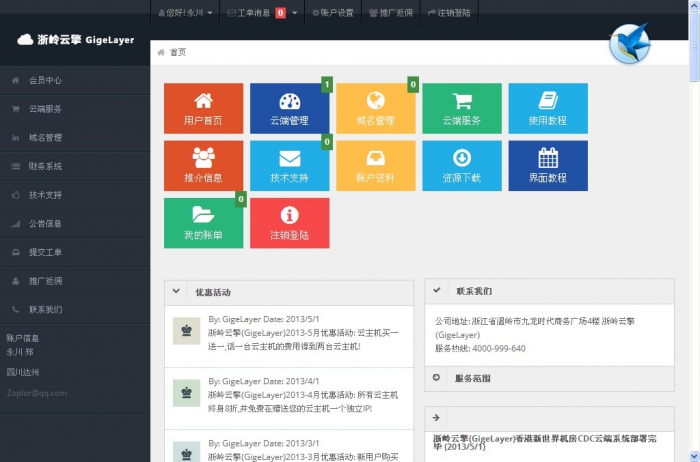
Task: Collapse the 优惠活动 panel chevron
Action: pos(176,291)
